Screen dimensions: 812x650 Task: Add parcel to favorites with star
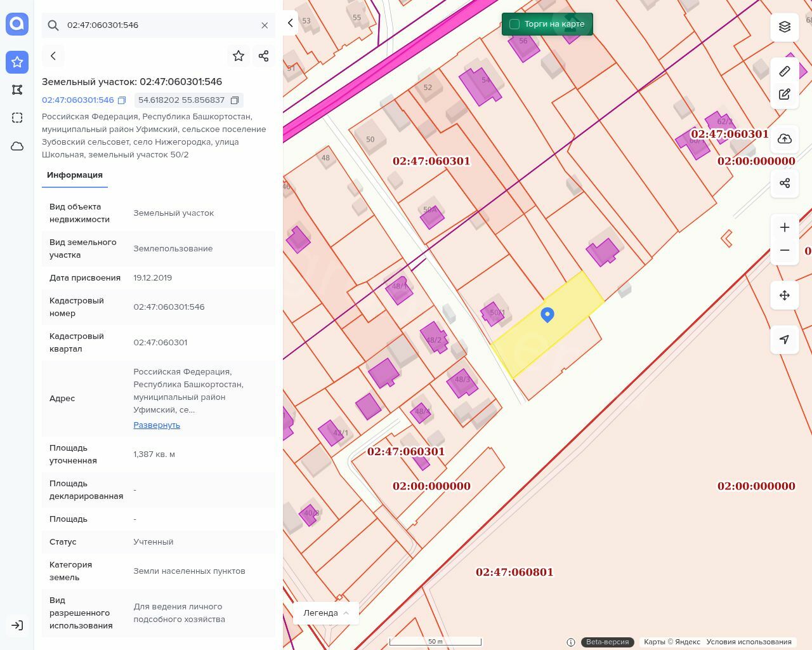pos(239,56)
